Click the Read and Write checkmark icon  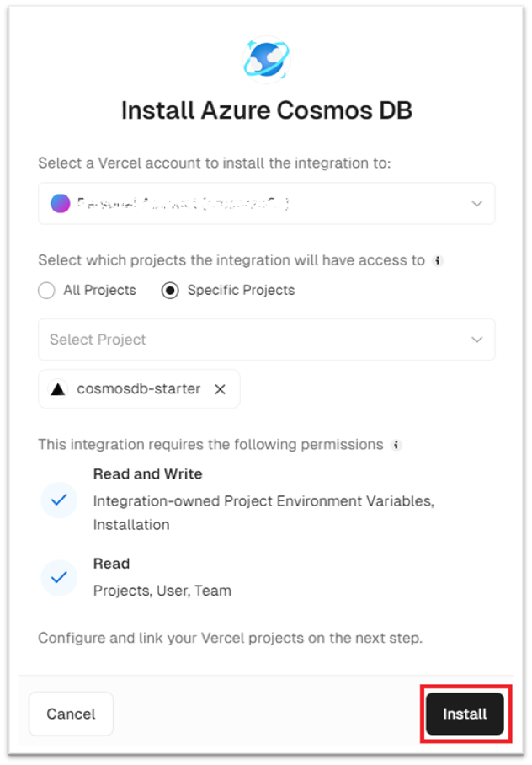tap(59, 500)
